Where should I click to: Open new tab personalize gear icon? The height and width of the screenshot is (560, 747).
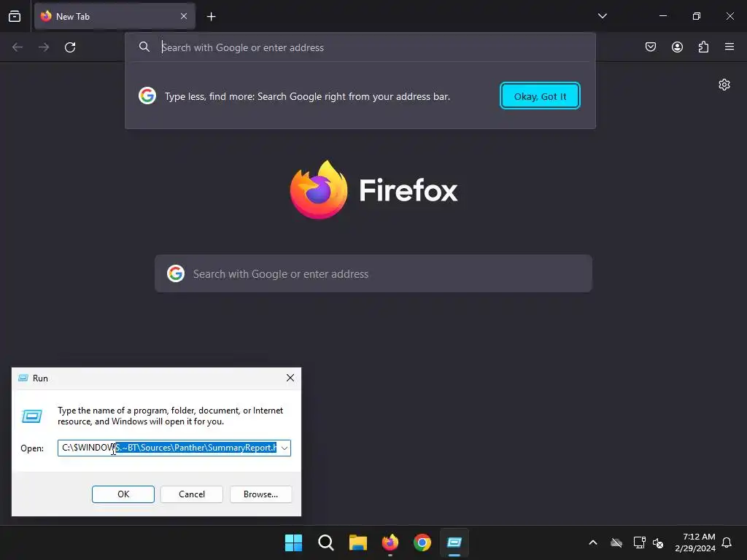pos(724,85)
